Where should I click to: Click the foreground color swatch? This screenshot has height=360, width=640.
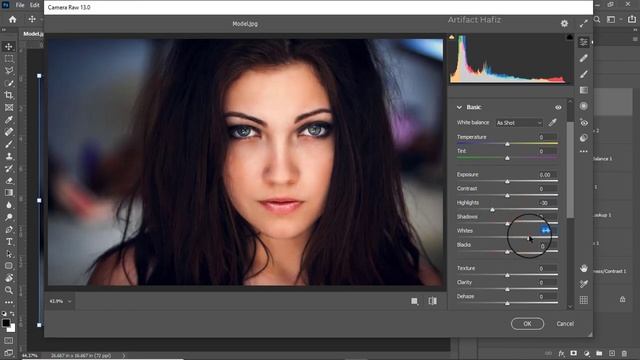pyautogui.click(x=6, y=323)
